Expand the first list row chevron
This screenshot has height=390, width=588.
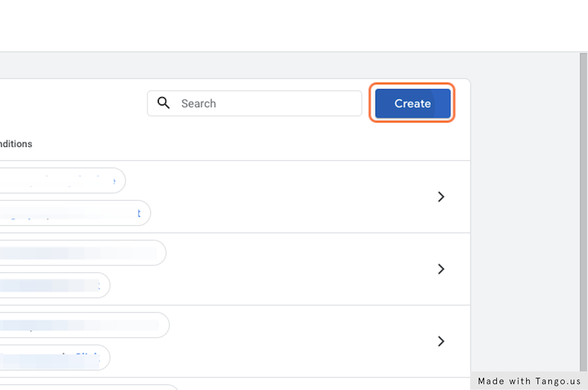click(x=441, y=197)
